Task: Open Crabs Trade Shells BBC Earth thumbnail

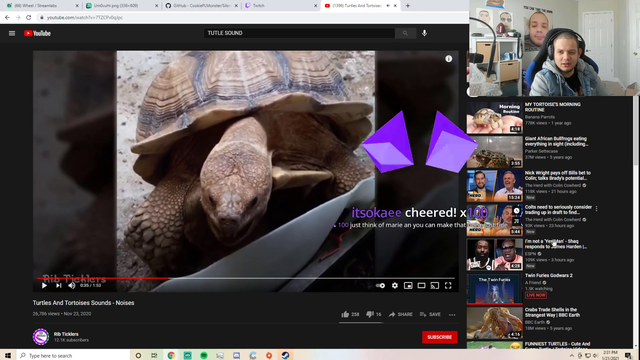Action: 494,323
